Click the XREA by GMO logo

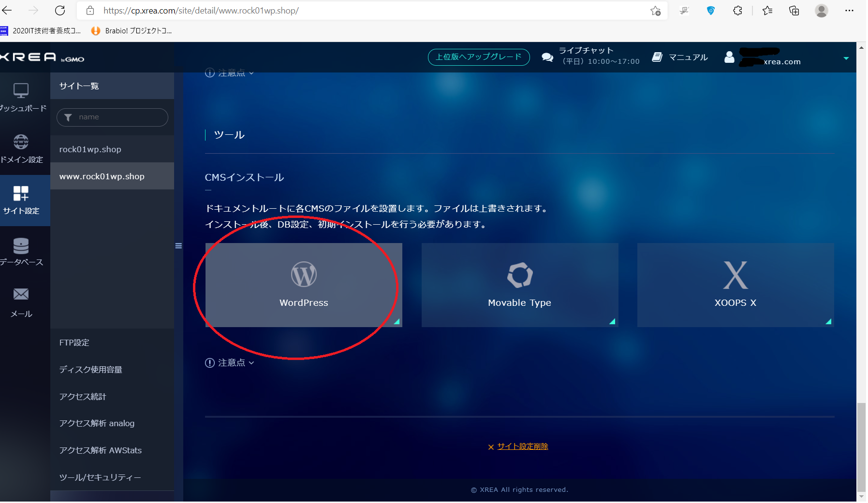(x=42, y=57)
